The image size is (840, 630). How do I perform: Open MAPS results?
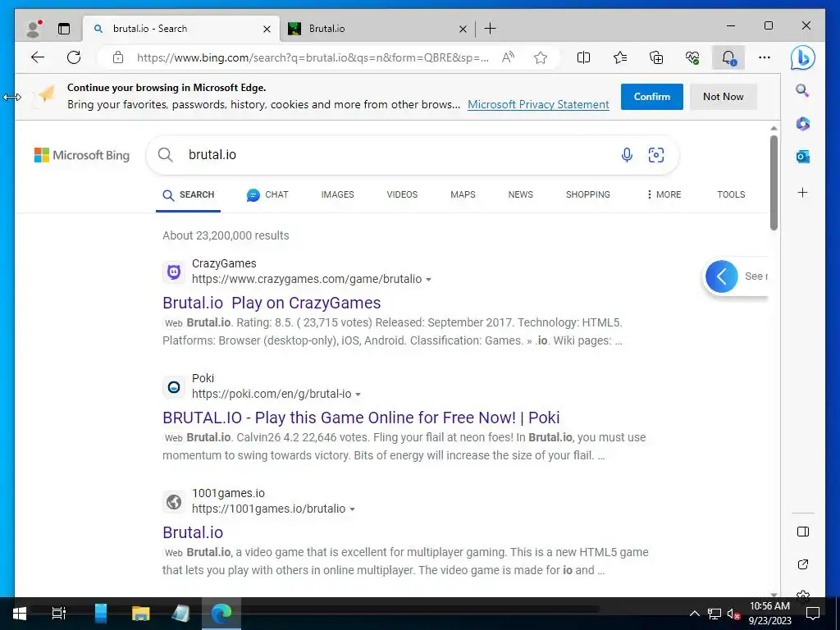(463, 194)
